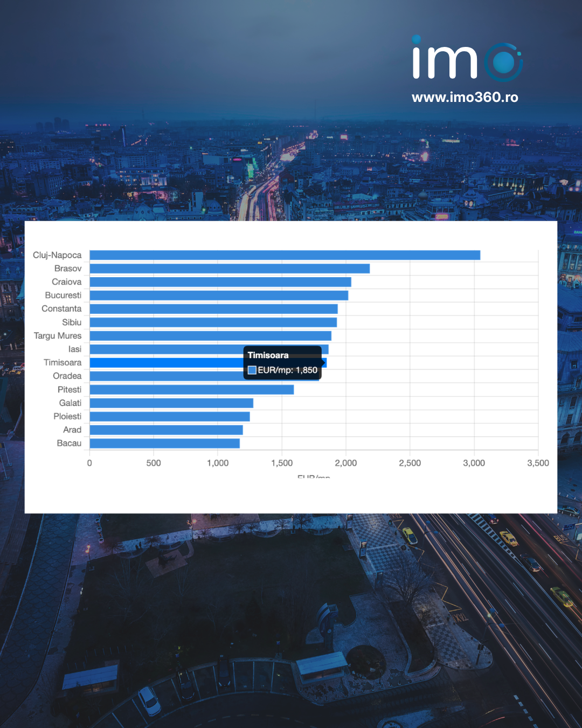Click the Arad axis label

(x=72, y=430)
